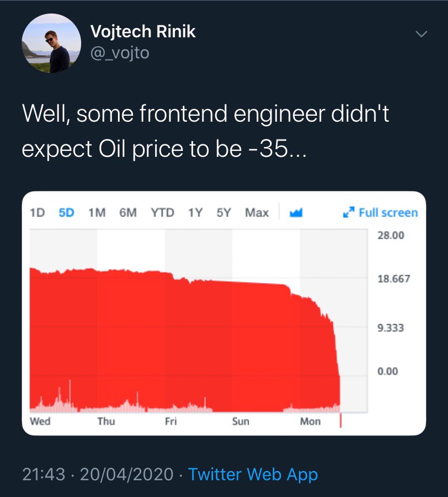Click the red marker at chart end

coord(340,420)
